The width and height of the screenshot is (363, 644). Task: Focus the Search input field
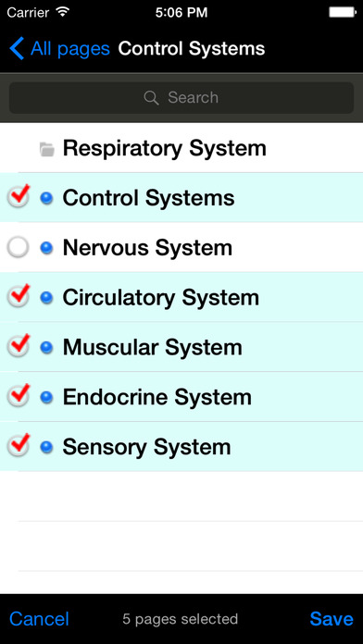(181, 98)
